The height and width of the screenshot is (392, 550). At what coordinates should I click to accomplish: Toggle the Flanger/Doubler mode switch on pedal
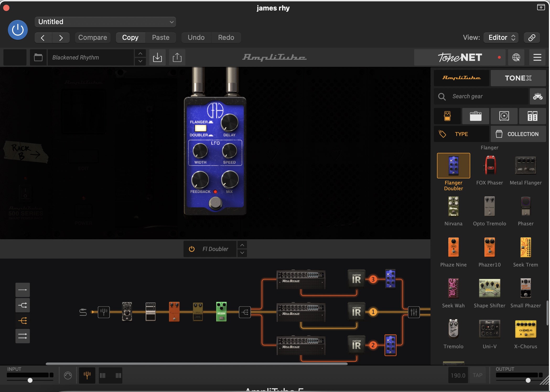[201, 128]
